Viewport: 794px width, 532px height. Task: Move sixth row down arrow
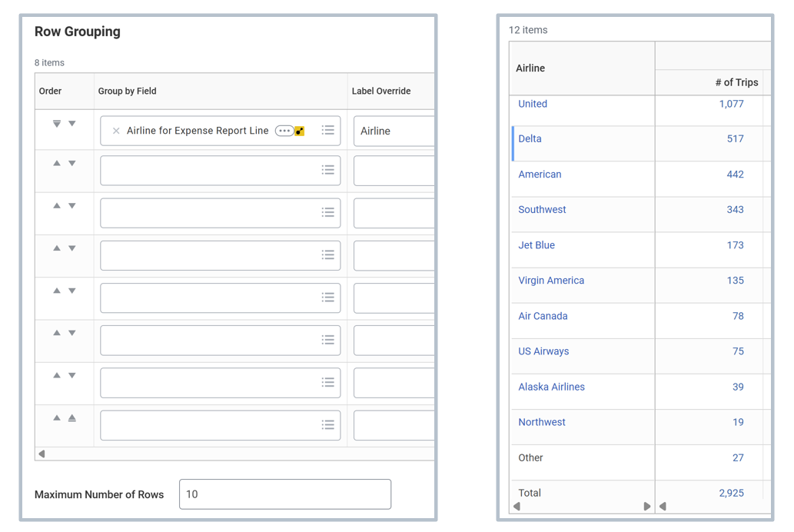click(x=72, y=333)
